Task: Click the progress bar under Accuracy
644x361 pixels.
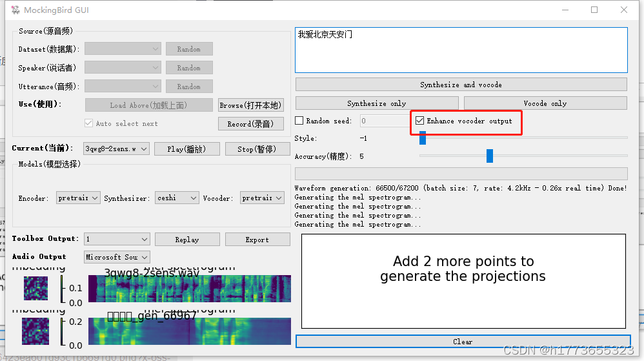Action: pos(461,174)
